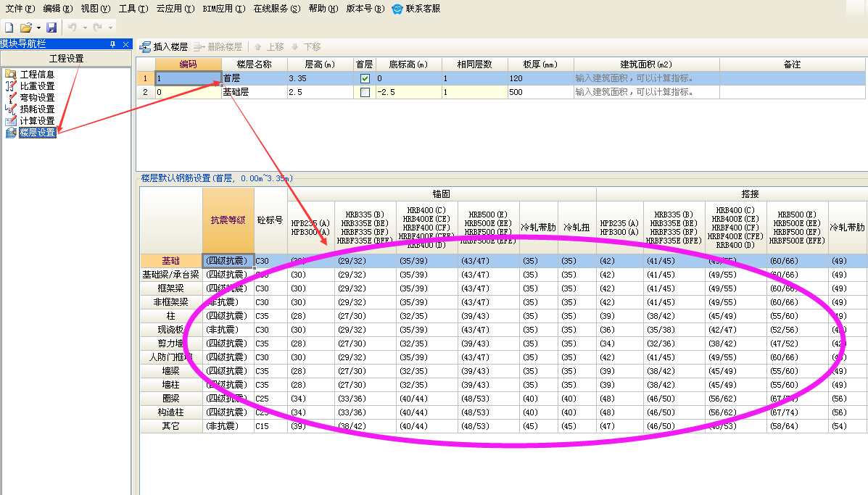Select 比重设置 in navigation
The width and height of the screenshot is (868, 495).
[37, 86]
